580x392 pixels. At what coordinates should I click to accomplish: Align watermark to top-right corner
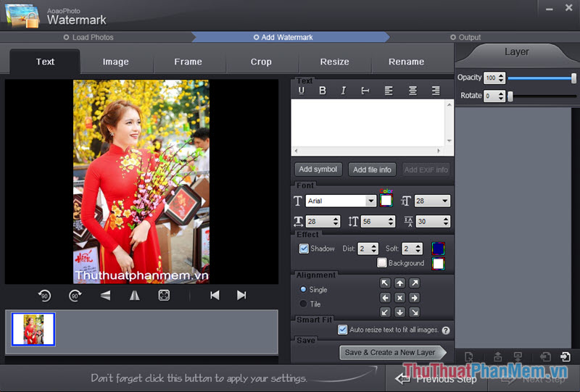pyautogui.click(x=414, y=283)
